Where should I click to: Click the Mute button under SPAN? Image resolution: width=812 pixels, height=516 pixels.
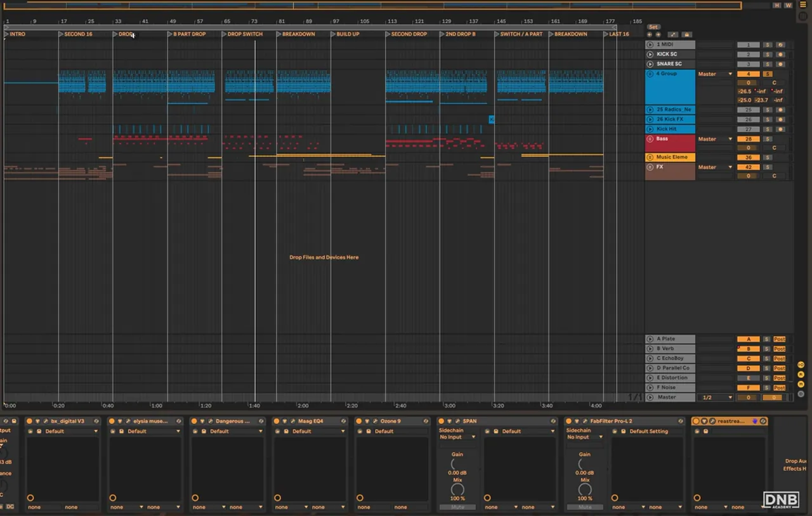coord(457,507)
